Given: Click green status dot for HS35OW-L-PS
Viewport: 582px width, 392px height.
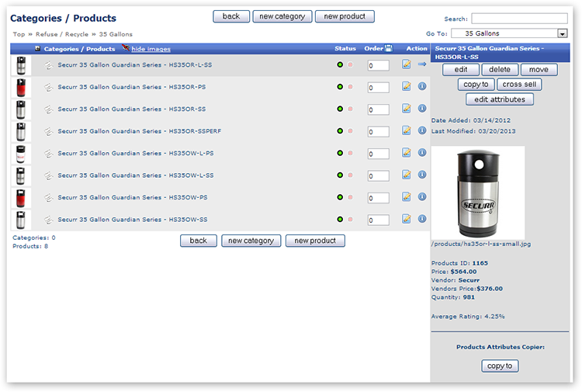Looking at the screenshot, I should tap(340, 153).
